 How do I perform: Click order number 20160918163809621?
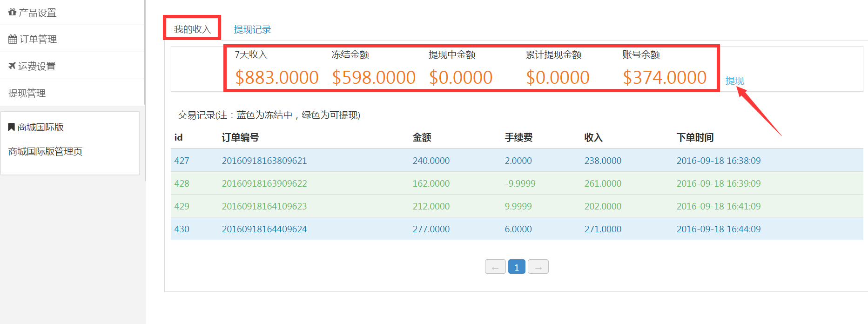(x=264, y=161)
